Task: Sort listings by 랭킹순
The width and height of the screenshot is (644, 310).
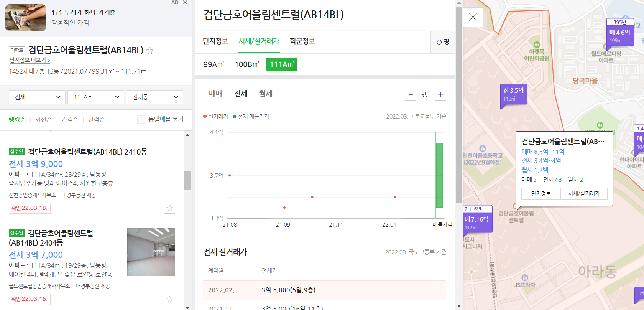Action: [17, 119]
